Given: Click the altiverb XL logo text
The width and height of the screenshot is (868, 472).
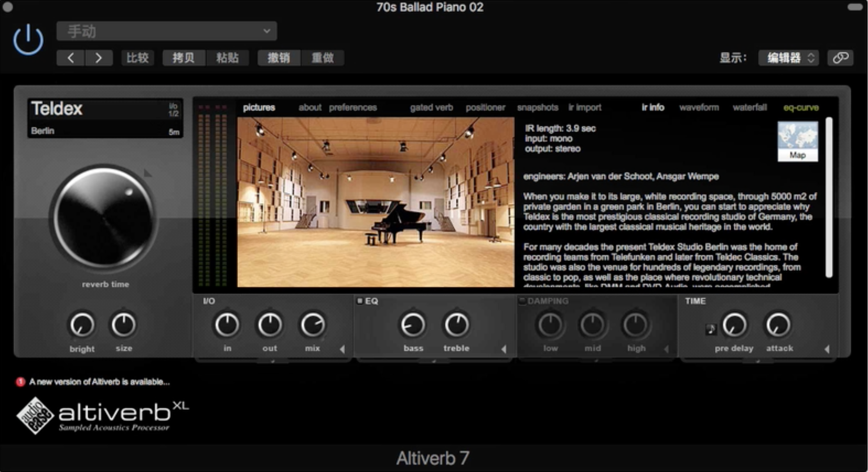Looking at the screenshot, I should tap(123, 412).
